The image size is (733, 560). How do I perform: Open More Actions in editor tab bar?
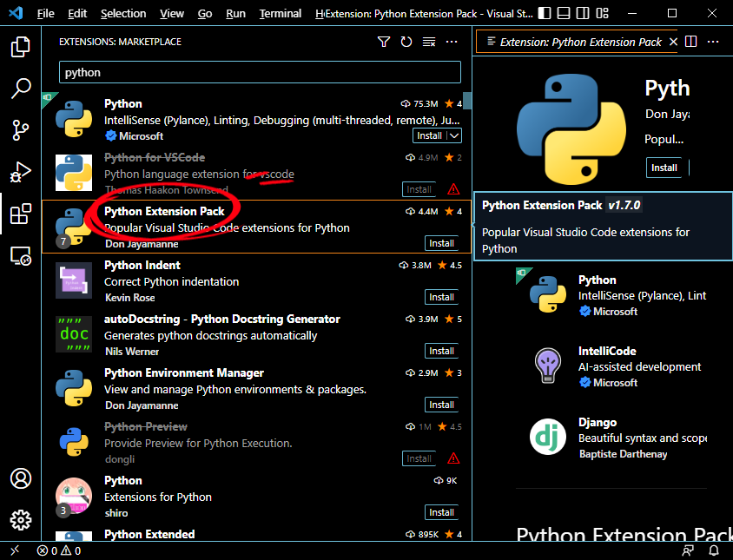pos(713,42)
